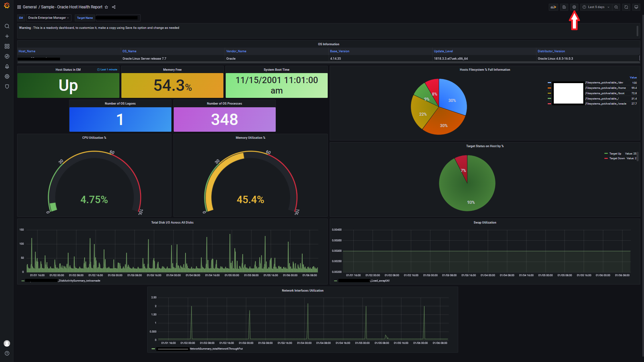This screenshot has height=362, width=644.
Task: Toggle the Target Up legend series
Action: point(615,154)
